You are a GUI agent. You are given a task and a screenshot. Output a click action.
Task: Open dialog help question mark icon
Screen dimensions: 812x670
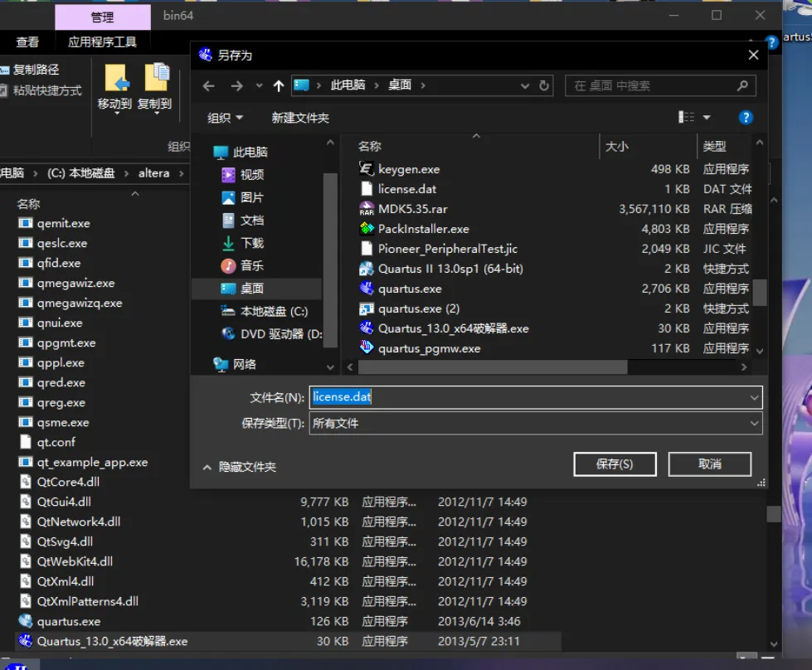[x=746, y=118]
